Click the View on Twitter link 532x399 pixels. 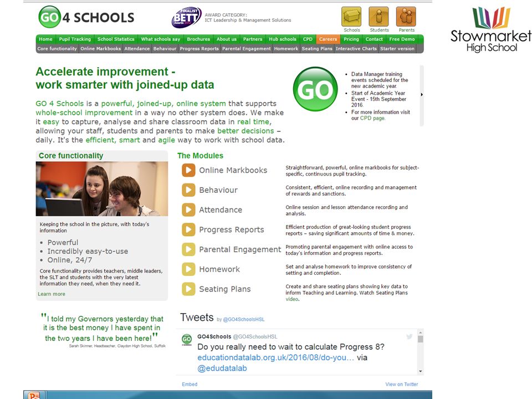402,384
